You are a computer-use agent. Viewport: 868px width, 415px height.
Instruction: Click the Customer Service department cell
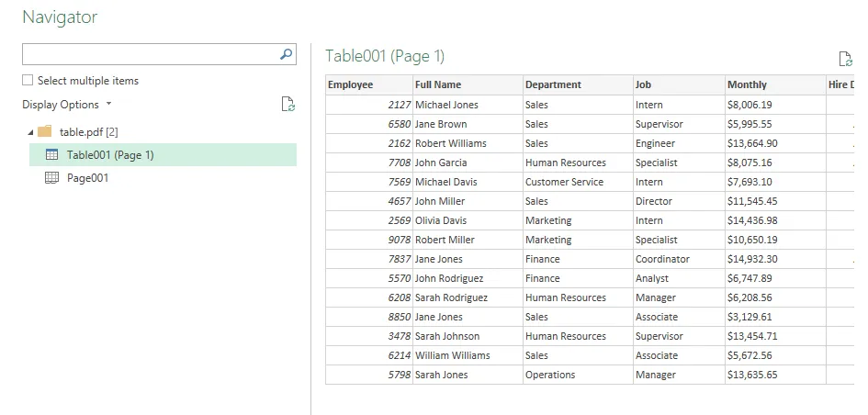pos(578,182)
